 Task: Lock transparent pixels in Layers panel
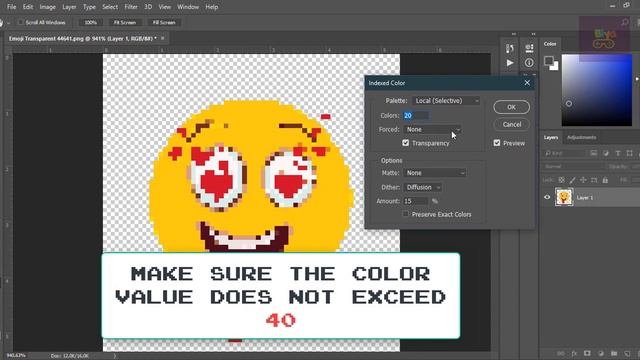coord(562,180)
